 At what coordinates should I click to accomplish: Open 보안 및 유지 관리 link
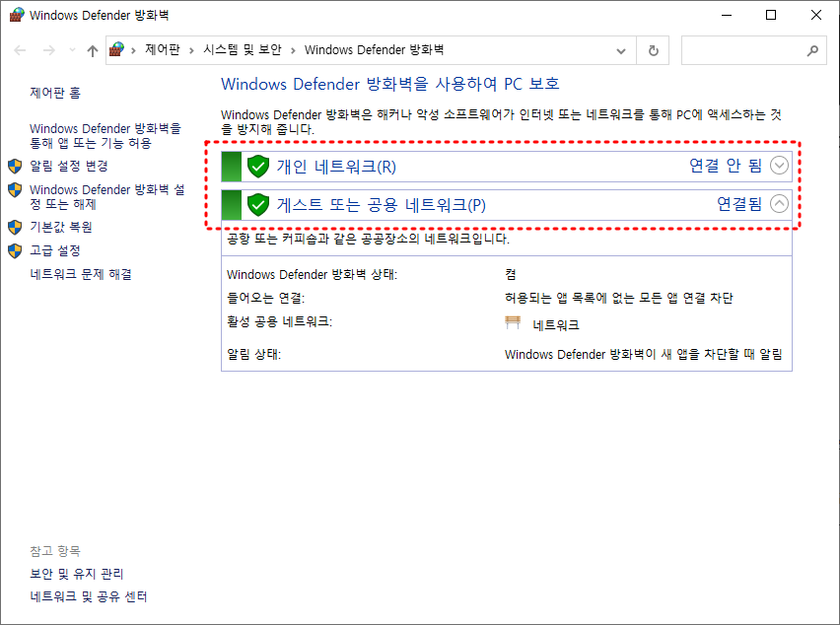(77, 574)
